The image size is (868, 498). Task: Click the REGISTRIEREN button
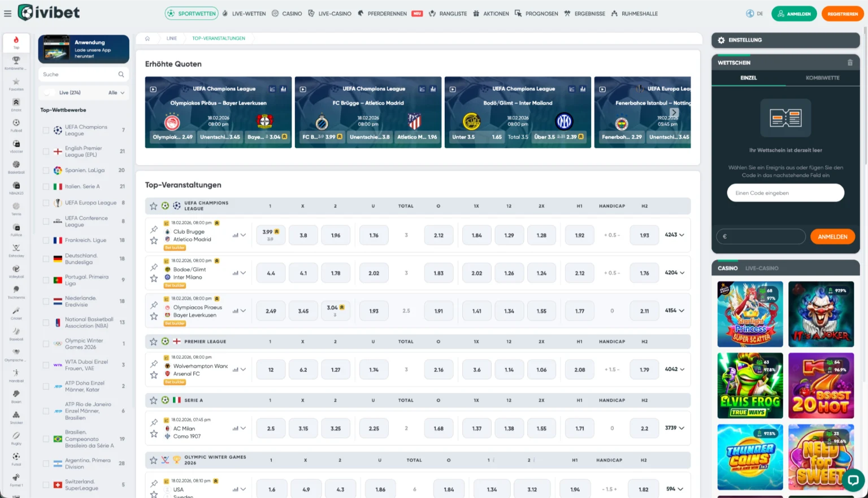(x=842, y=14)
